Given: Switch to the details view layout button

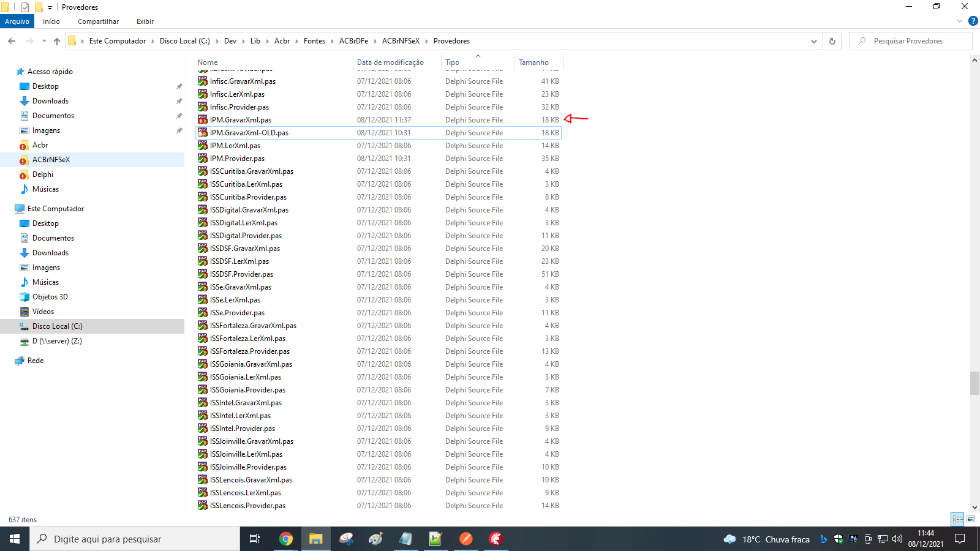Looking at the screenshot, I should click(x=957, y=519).
